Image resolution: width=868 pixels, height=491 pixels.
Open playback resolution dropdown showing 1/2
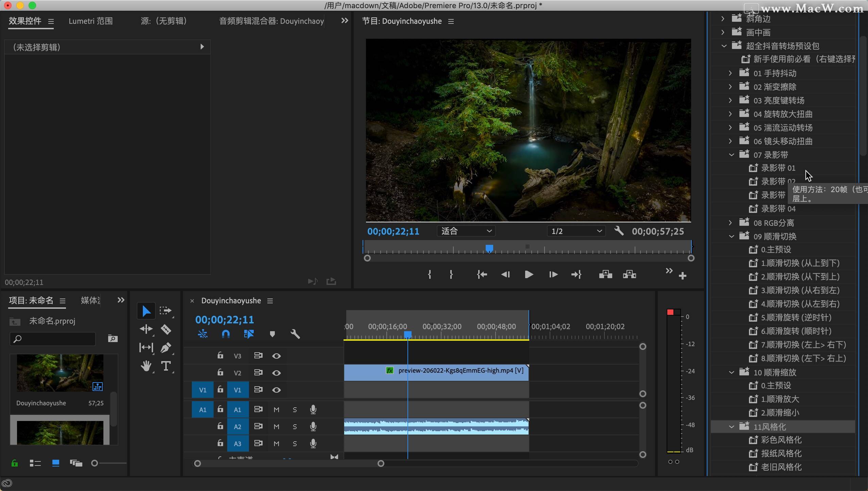tap(576, 231)
